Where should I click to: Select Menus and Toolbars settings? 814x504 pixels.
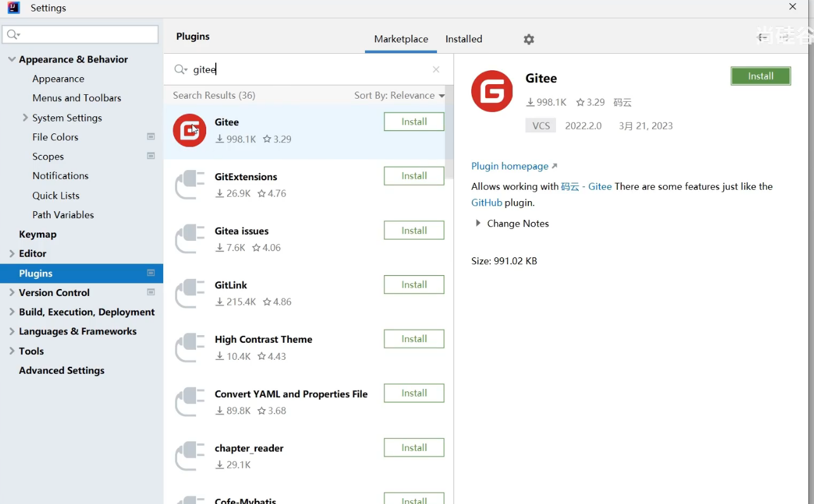[77, 98]
